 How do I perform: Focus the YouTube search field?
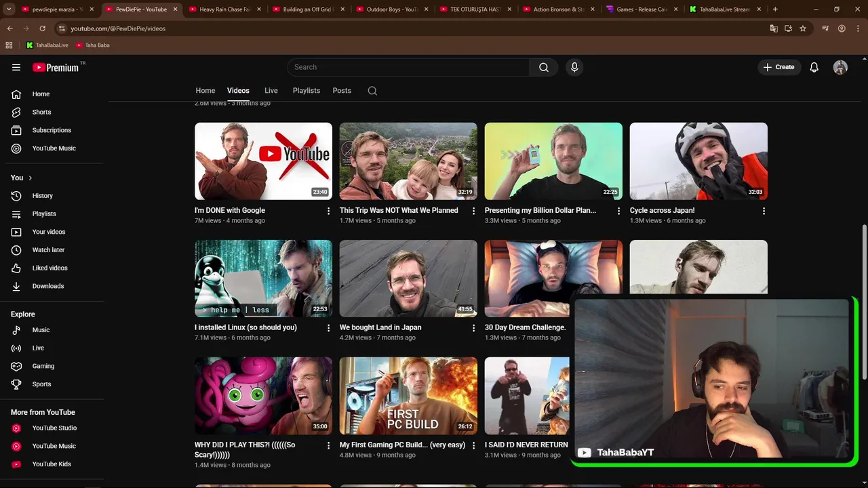(408, 67)
